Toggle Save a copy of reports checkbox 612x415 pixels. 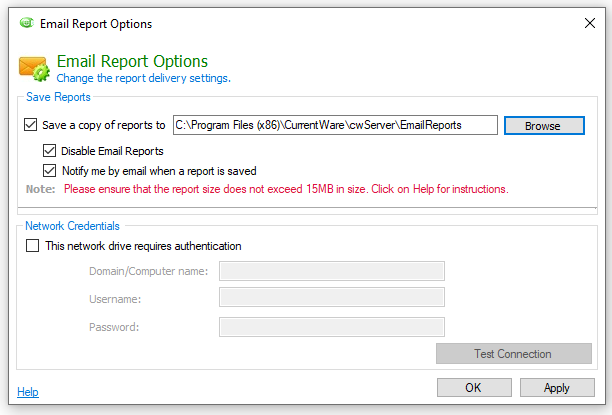[x=30, y=125]
